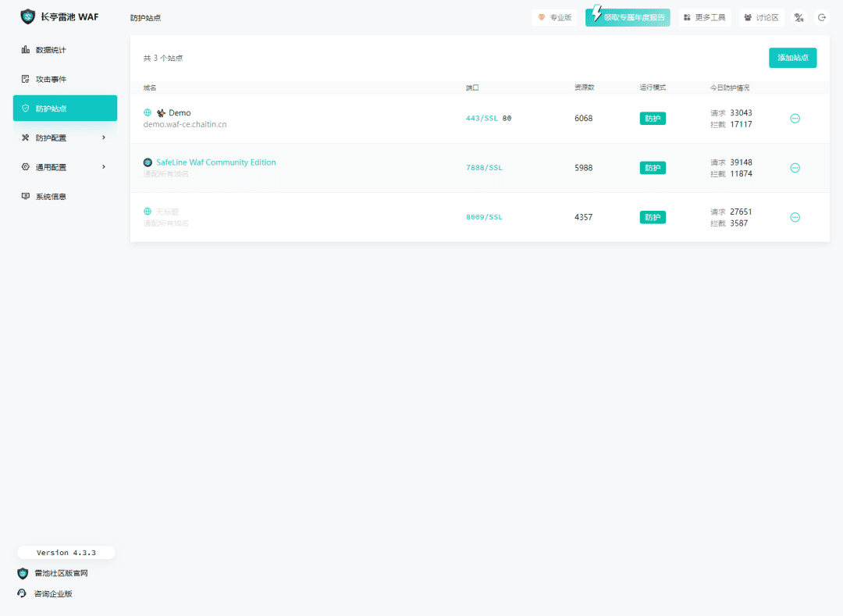
Task: Expand the 通用配置 submenu arrow
Action: (x=104, y=167)
